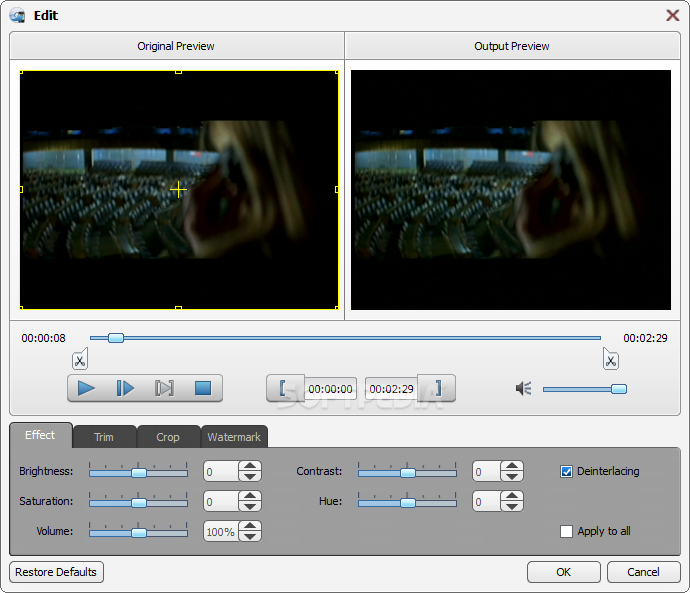Click the current time 00:00:08 label
This screenshot has width=690, height=593.
pyautogui.click(x=44, y=338)
